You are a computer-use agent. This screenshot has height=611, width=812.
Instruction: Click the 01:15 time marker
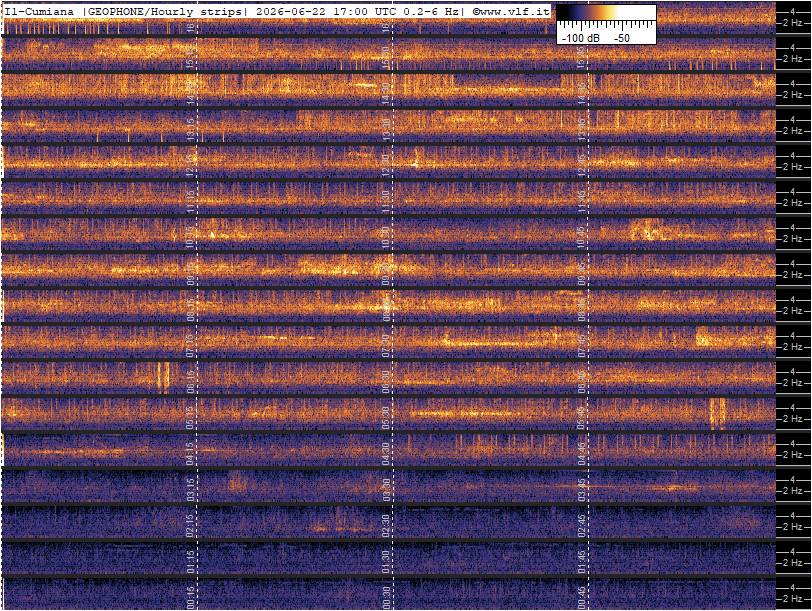point(192,562)
